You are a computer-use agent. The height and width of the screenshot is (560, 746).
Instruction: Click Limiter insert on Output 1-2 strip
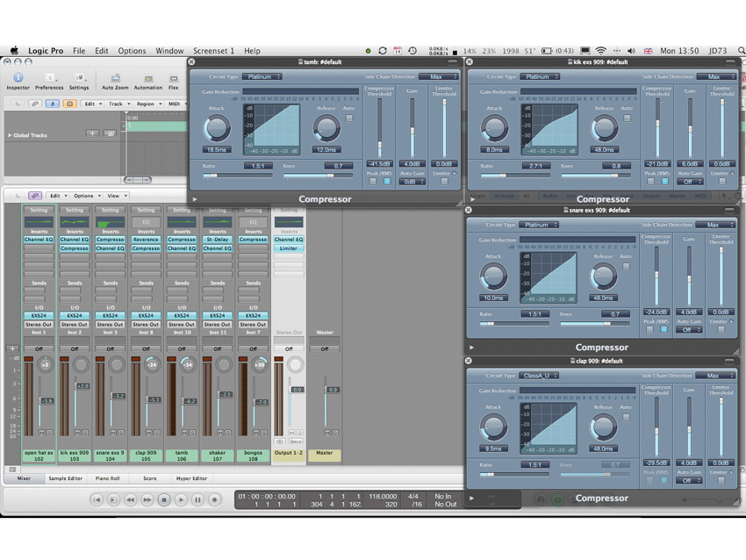289,248
